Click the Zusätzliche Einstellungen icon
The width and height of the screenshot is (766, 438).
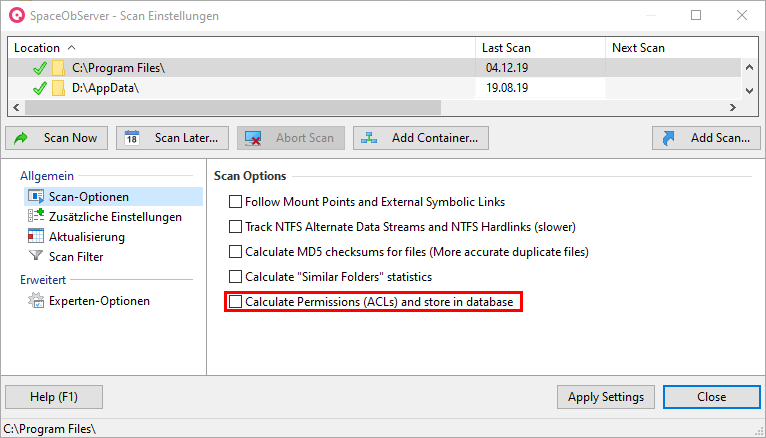[36, 216]
